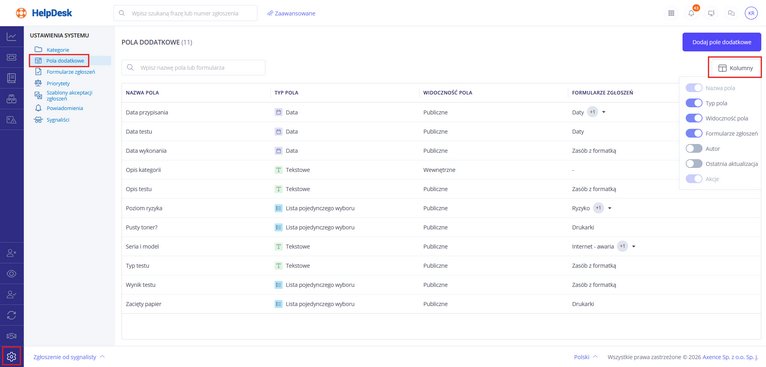Click the top ticket search field
The image size is (766, 367).
186,13
